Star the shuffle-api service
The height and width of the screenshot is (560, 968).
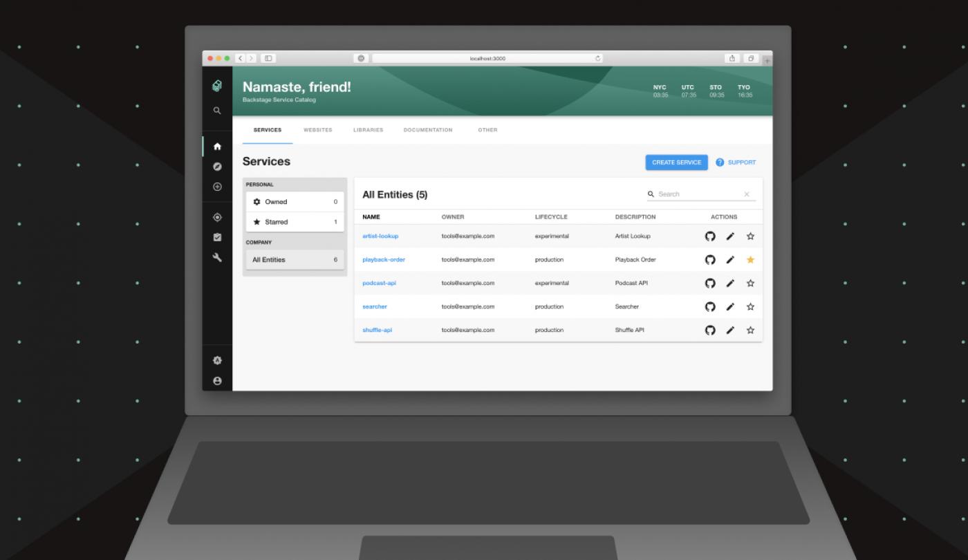750,330
